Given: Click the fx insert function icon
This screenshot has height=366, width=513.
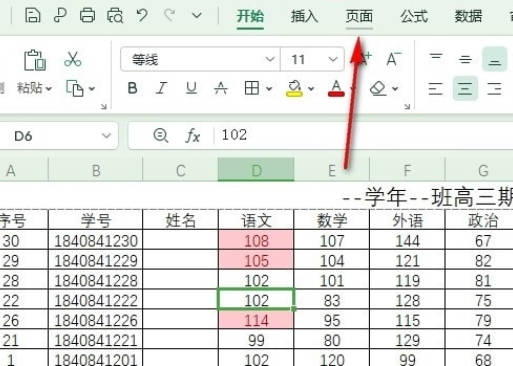Looking at the screenshot, I should pos(193,136).
